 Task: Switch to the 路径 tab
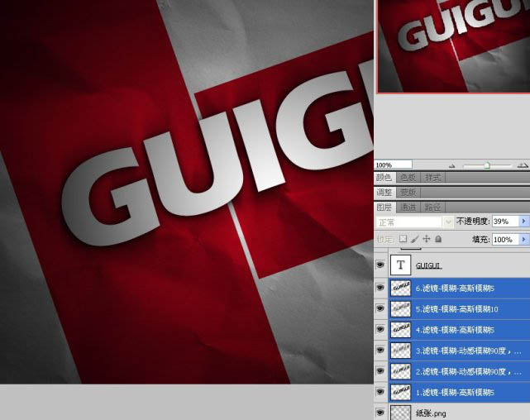[x=432, y=208]
